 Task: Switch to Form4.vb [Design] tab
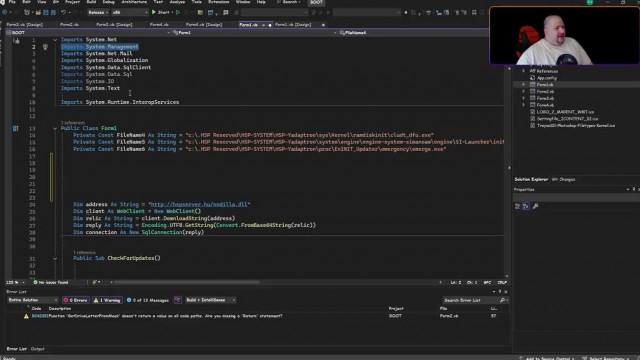pos(204,24)
